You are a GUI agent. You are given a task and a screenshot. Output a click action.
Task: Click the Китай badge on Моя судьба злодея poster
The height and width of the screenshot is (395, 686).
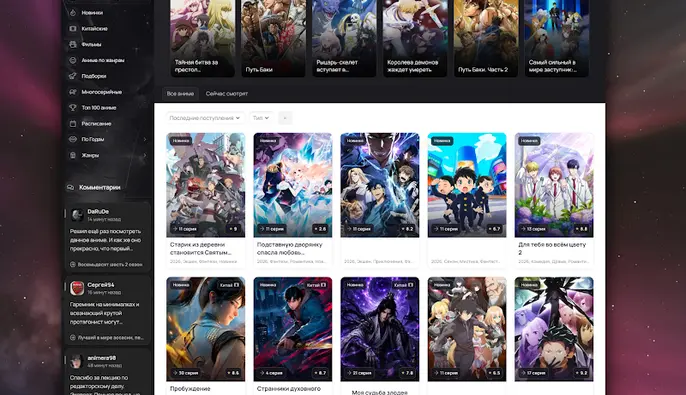(x=404, y=285)
